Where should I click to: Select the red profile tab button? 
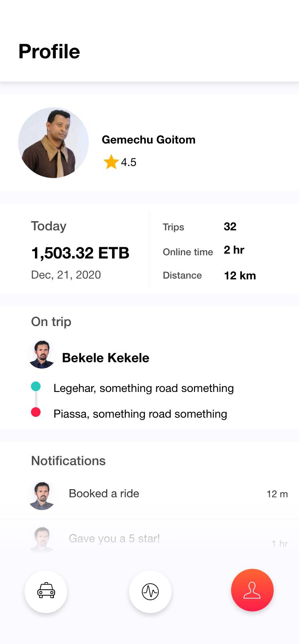click(252, 590)
